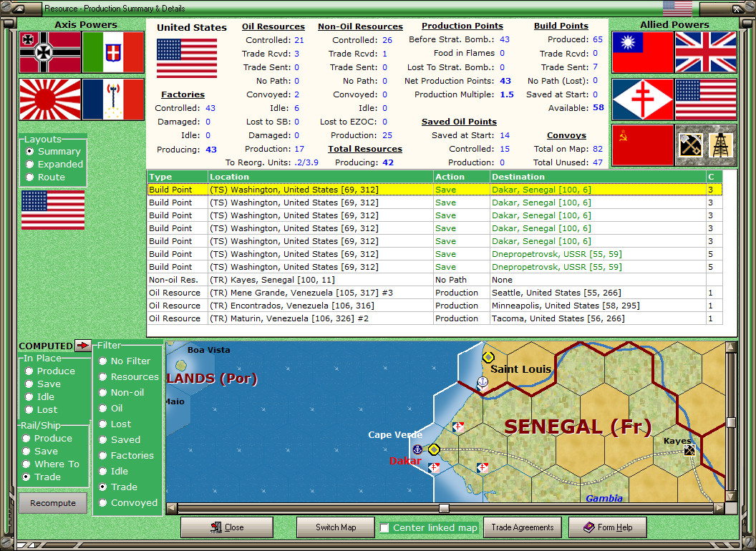The width and height of the screenshot is (756, 551).
Task: Click map scrollbar up arrow
Action: point(731,346)
